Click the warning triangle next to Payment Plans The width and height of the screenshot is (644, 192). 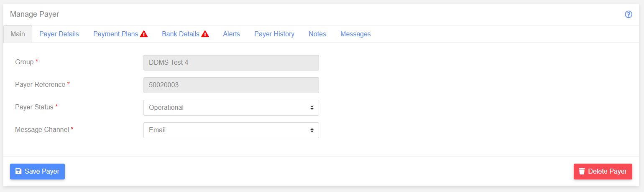pos(144,34)
